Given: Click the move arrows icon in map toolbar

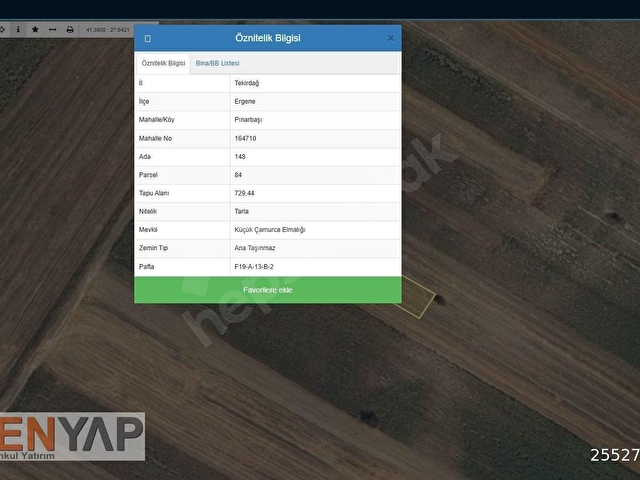Looking at the screenshot, I should pyautogui.click(x=2, y=29).
